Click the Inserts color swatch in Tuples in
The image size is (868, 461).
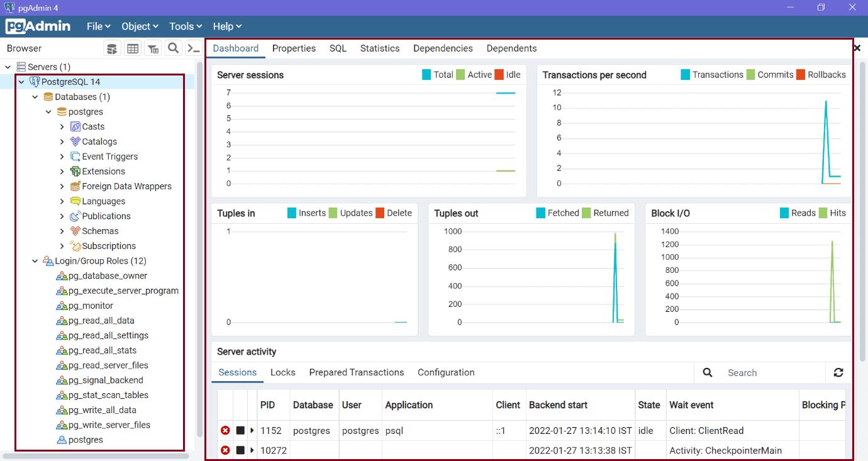click(x=292, y=213)
